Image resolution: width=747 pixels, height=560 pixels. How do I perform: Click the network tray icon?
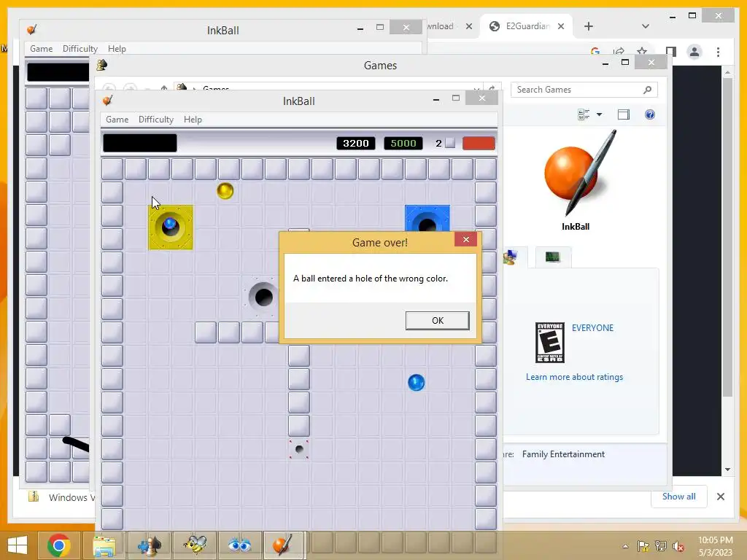point(661,546)
